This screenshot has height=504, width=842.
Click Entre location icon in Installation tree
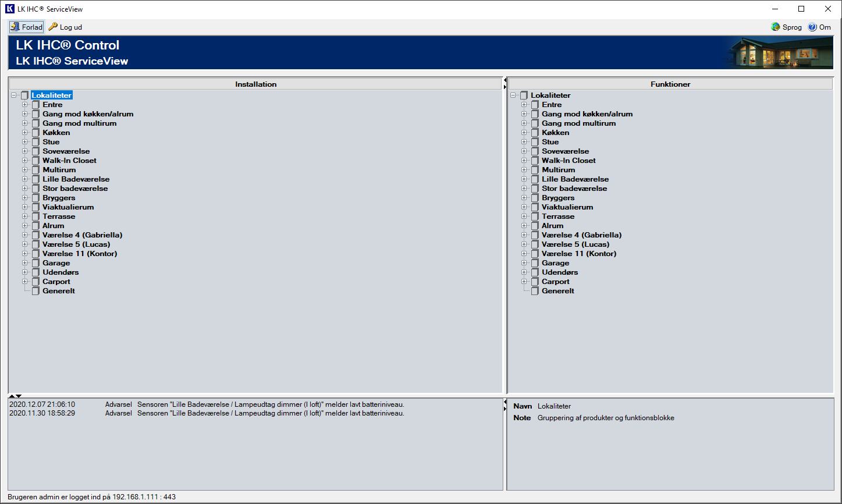35,105
